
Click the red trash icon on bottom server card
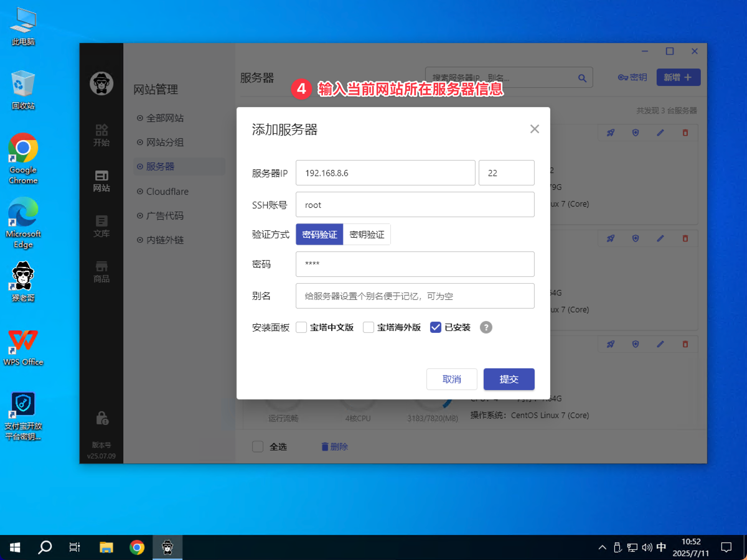coord(685,344)
